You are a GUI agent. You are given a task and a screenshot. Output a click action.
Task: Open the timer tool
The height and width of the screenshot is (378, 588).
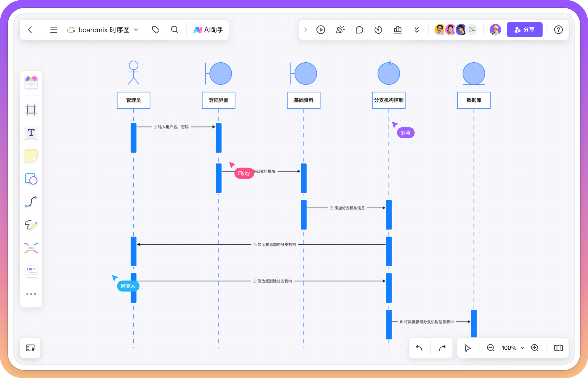pyautogui.click(x=378, y=30)
